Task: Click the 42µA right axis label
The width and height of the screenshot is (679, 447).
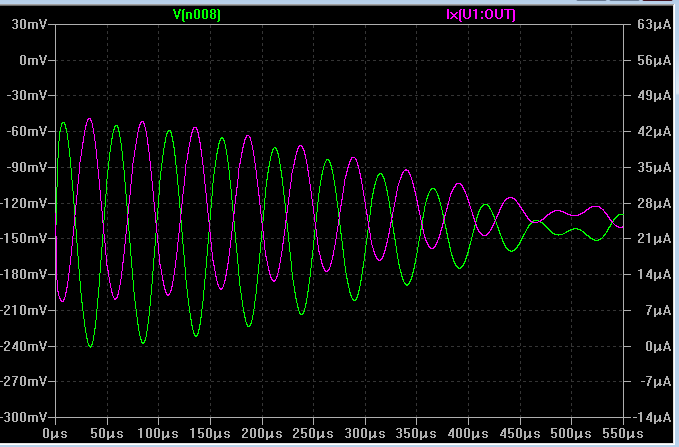Action: click(654, 131)
